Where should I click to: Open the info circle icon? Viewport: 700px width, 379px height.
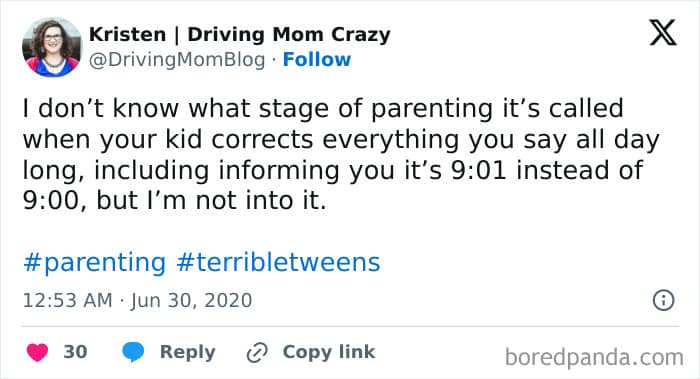click(x=663, y=300)
